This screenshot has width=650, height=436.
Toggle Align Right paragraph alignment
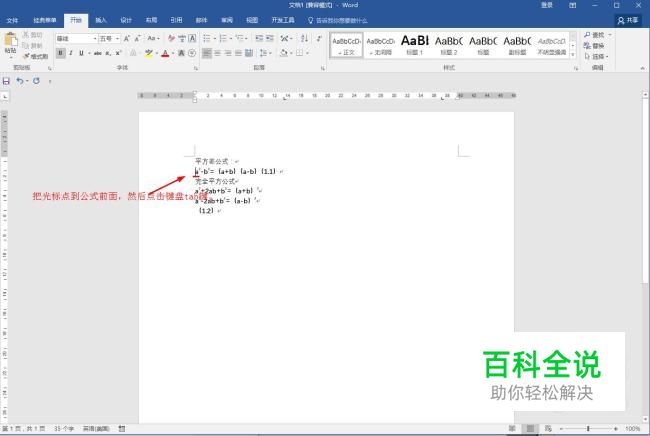point(228,53)
